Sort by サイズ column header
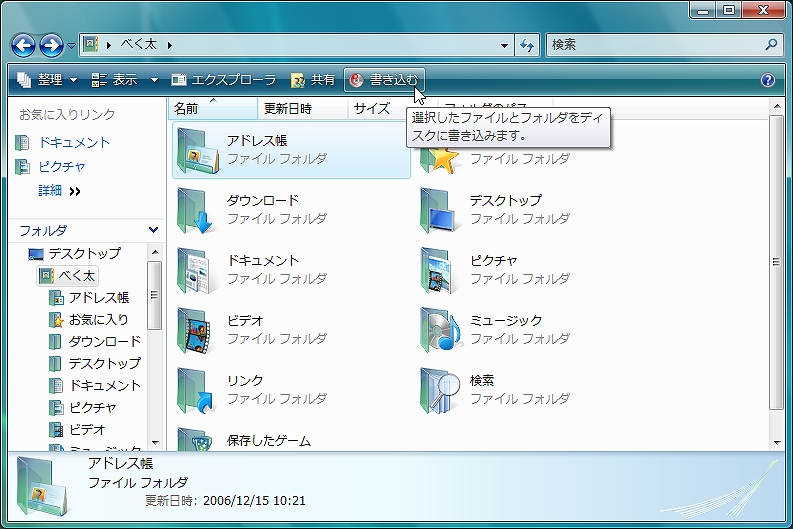 pos(377,108)
